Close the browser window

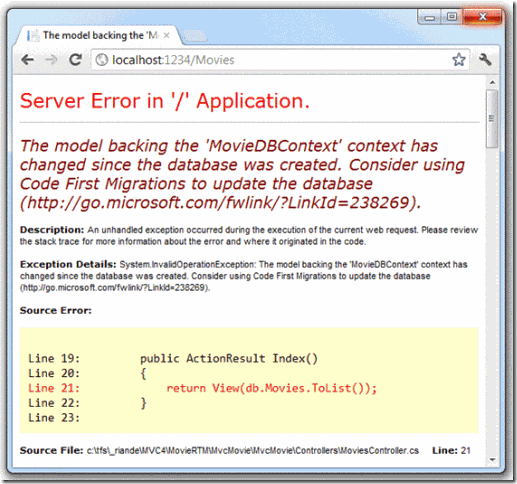pyautogui.click(x=482, y=17)
